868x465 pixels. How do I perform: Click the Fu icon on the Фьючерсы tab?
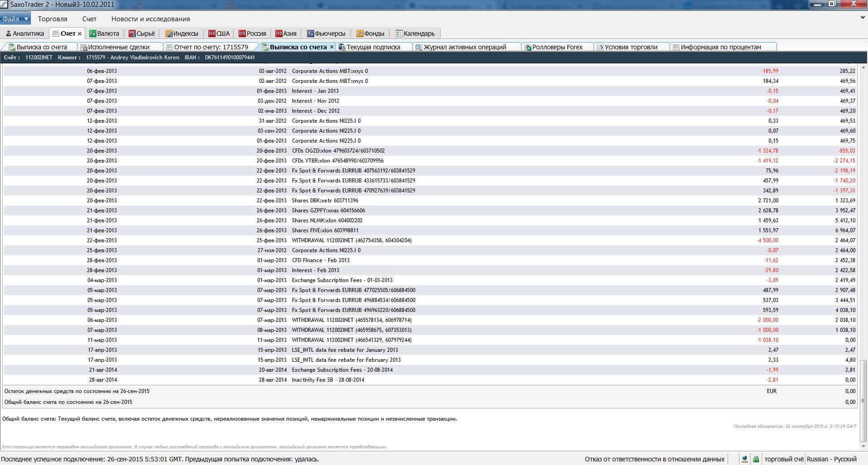(310, 34)
